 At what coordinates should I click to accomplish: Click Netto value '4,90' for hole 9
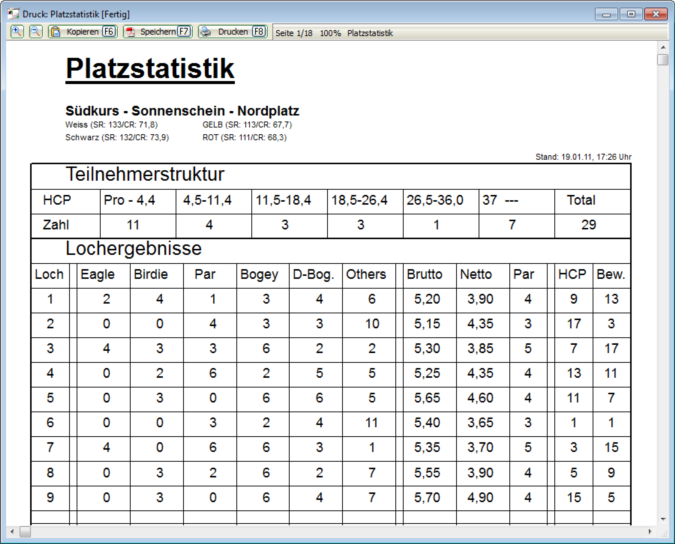click(480, 498)
